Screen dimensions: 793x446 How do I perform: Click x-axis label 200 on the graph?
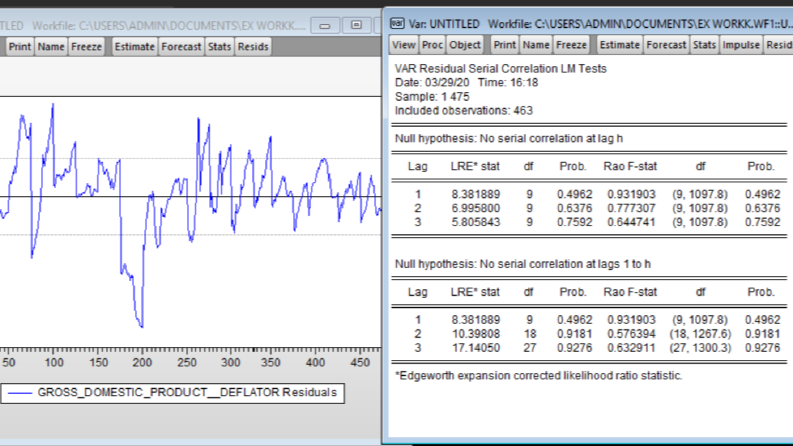click(142, 363)
